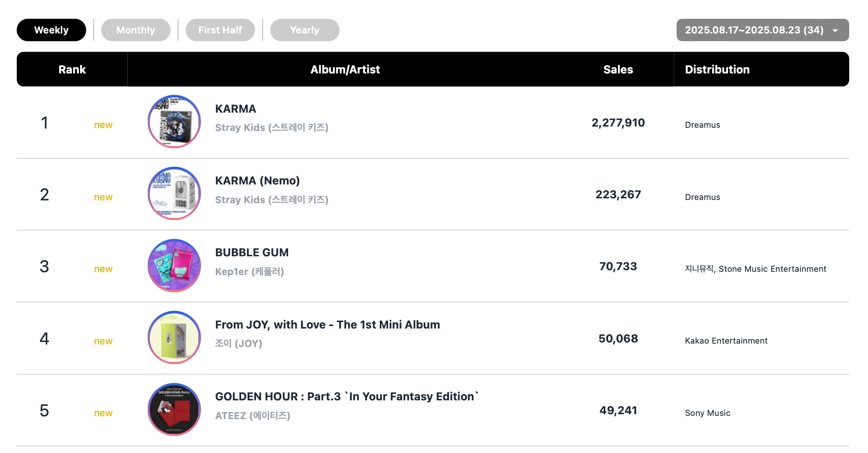This screenshot has width=868, height=453.
Task: Click the ATEEZ artist name
Action: [x=253, y=415]
